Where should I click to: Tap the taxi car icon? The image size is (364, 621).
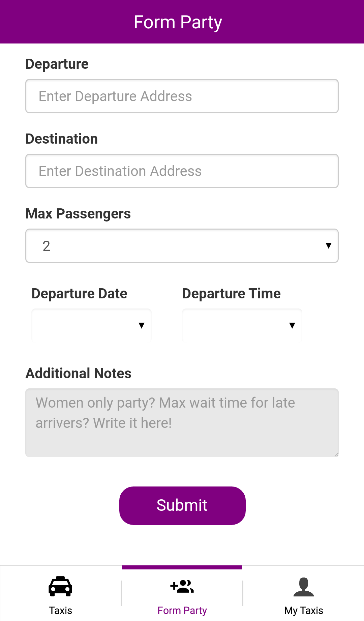[60, 586]
